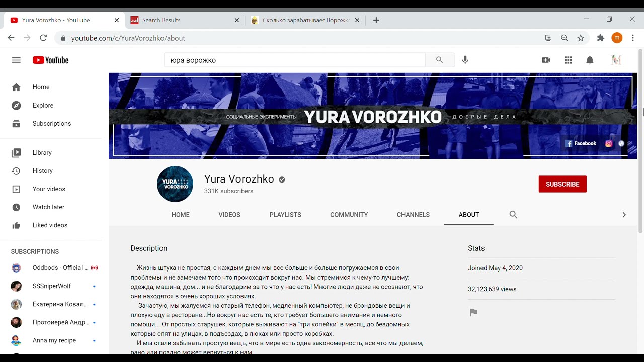Open Liked videos in sidebar
This screenshot has height=362, width=644.
[51, 225]
